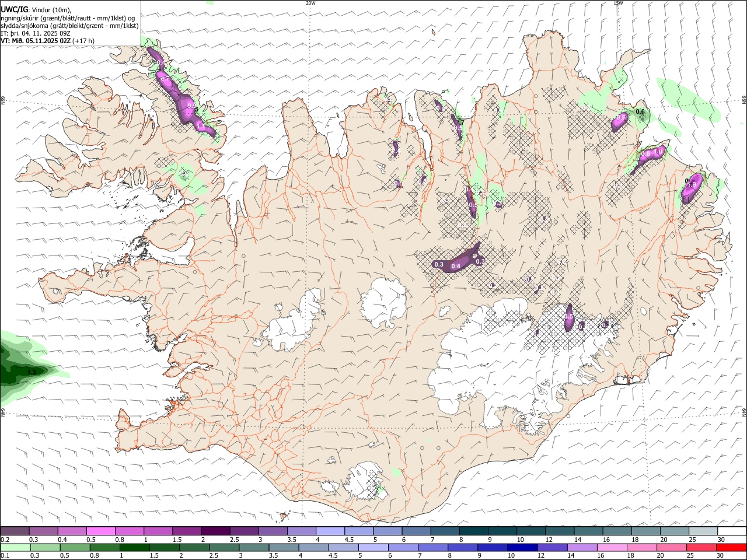Screen dimensions: 747x560
Task: Pick the white end swatch of the upper scale
Action: pos(731,531)
